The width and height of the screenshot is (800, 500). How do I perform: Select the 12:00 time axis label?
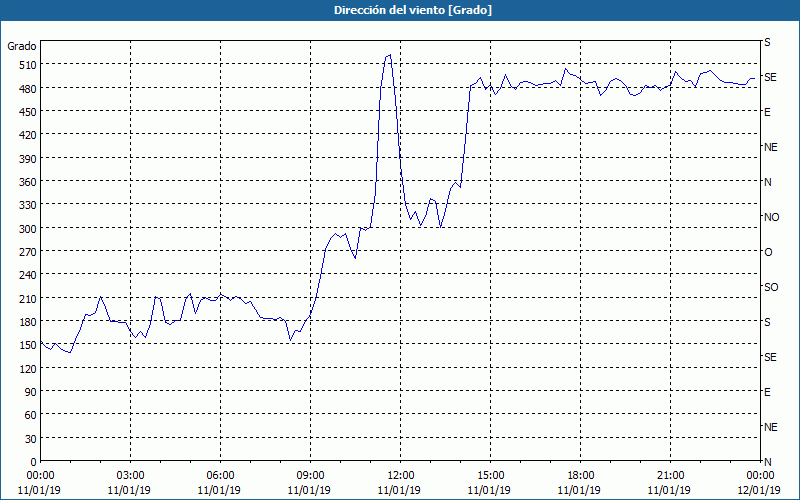coord(400,476)
